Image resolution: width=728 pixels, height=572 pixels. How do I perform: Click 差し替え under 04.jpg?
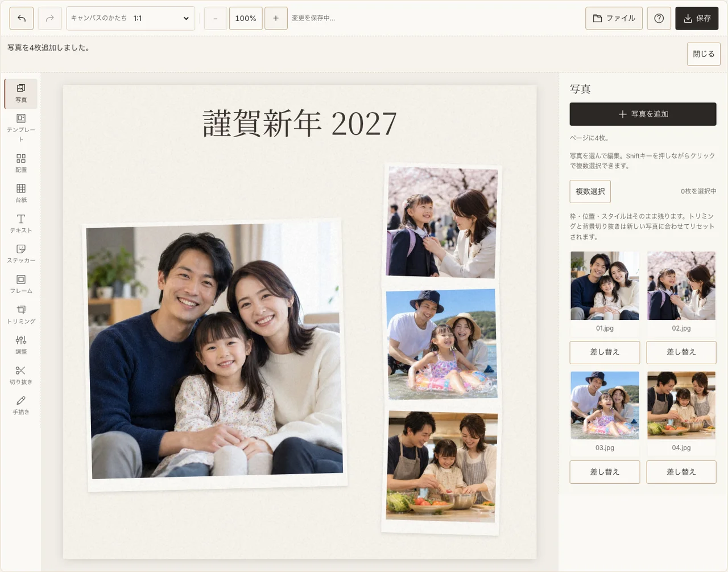[x=681, y=472]
